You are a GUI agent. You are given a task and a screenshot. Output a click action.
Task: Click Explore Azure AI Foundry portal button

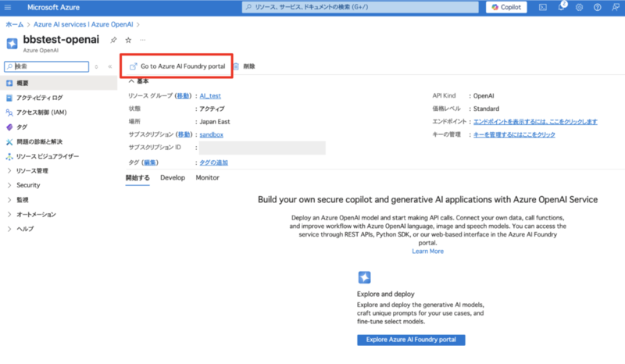411,340
